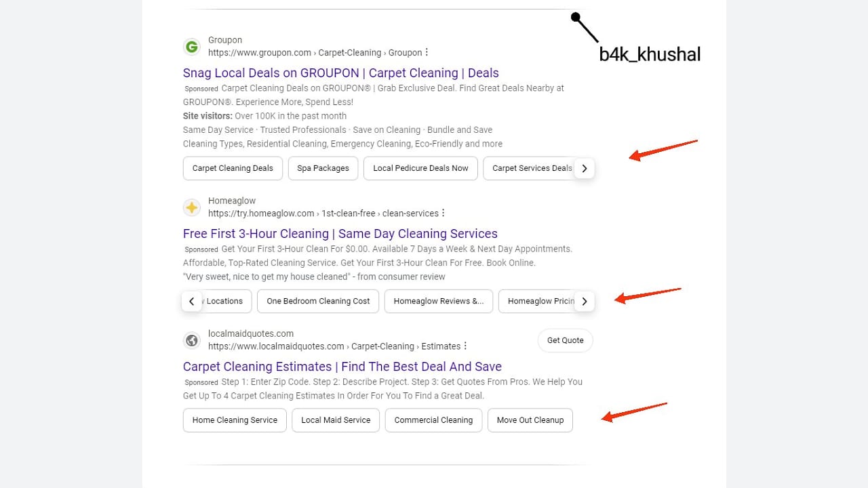The width and height of the screenshot is (868, 488).
Task: Select the Local Maid Service chip
Action: pyautogui.click(x=336, y=420)
